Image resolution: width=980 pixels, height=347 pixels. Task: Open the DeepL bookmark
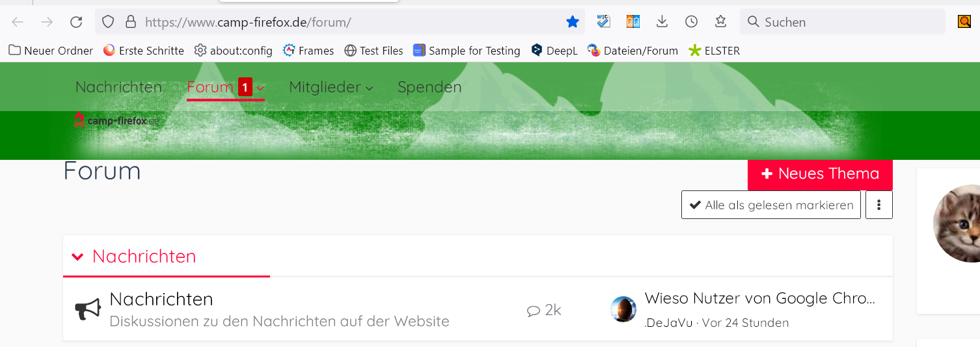[x=554, y=51]
